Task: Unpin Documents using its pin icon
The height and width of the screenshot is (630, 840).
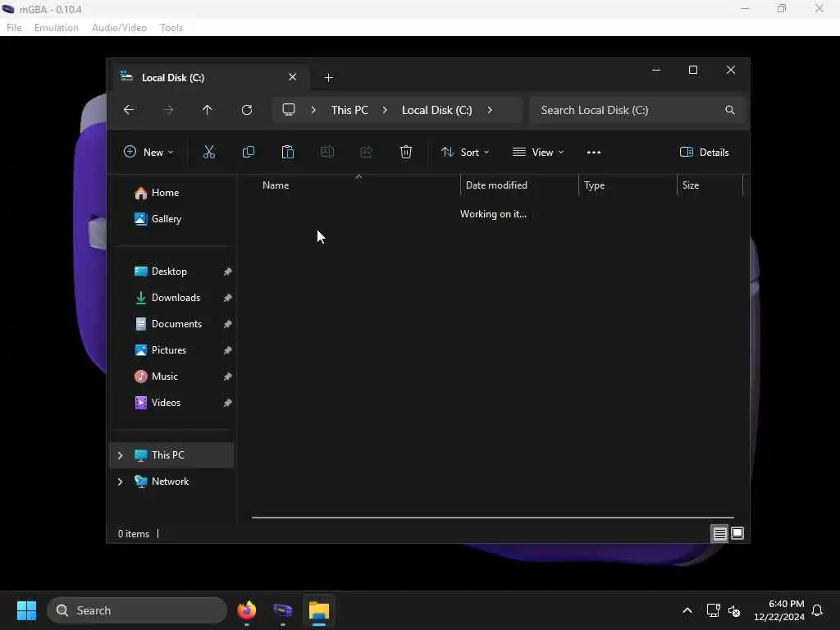Action: coord(228,324)
